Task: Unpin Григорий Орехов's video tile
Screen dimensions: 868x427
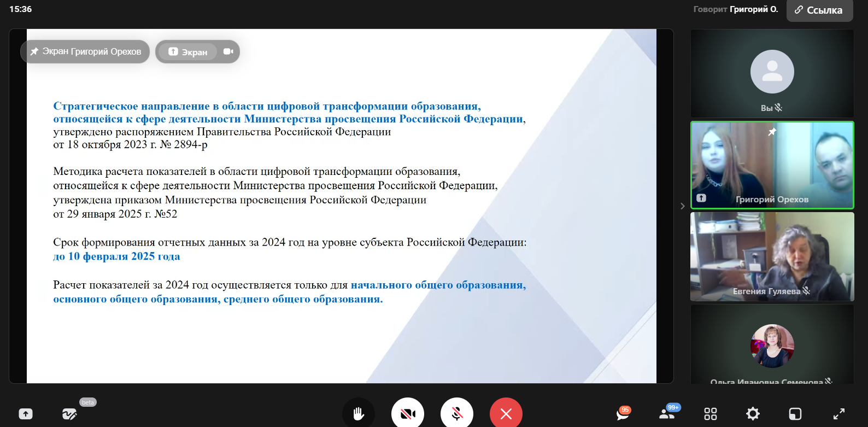Action: pos(772,132)
